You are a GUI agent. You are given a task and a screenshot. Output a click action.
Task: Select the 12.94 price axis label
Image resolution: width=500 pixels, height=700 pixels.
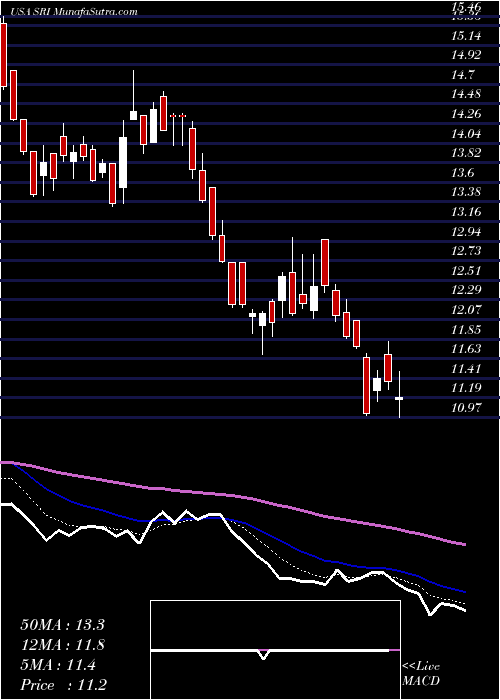pos(467,231)
